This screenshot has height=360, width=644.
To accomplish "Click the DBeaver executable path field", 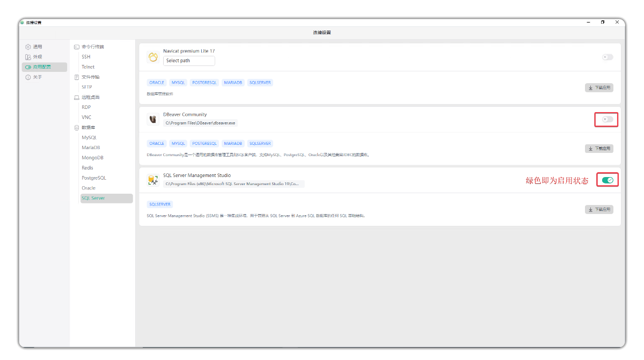I will pos(200,123).
